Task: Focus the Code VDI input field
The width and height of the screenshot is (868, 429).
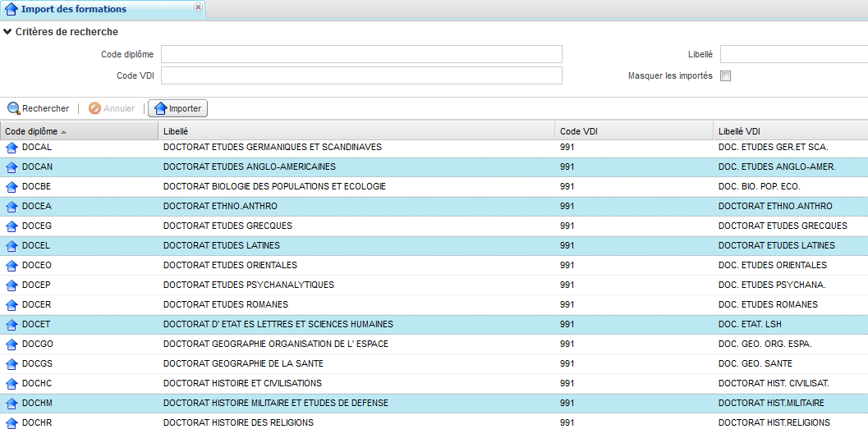Action: (x=361, y=76)
